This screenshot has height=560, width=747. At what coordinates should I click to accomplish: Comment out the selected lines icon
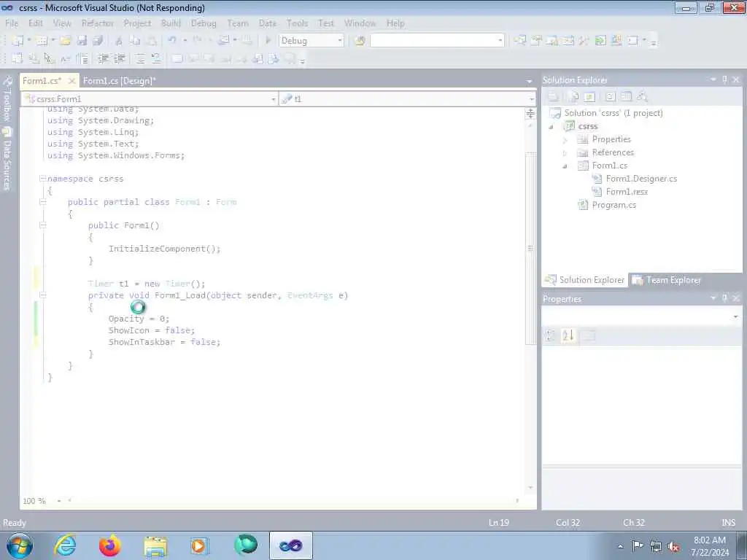139,58
